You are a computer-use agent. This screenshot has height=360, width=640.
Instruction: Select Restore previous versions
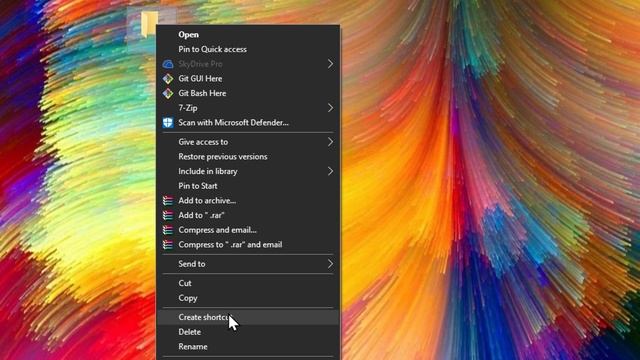(x=248, y=157)
